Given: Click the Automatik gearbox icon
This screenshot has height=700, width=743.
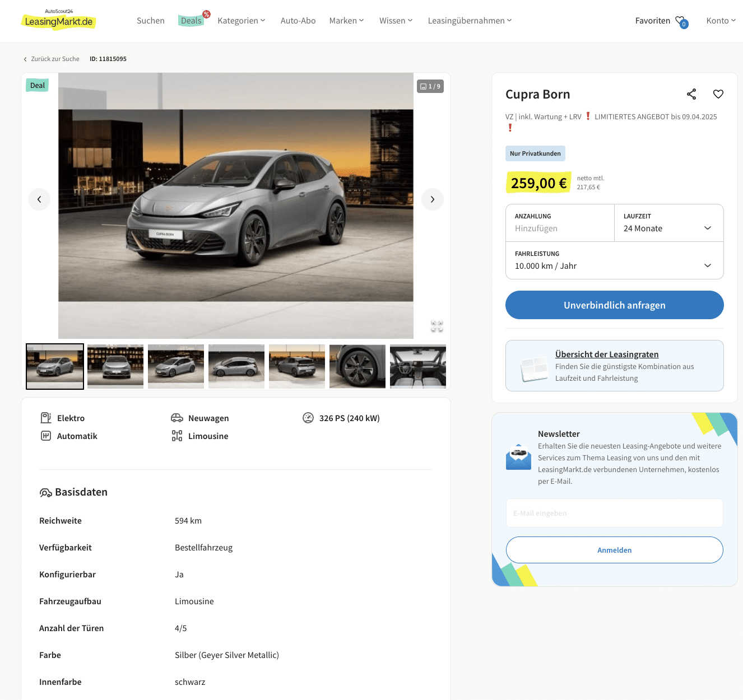Looking at the screenshot, I should [46, 436].
